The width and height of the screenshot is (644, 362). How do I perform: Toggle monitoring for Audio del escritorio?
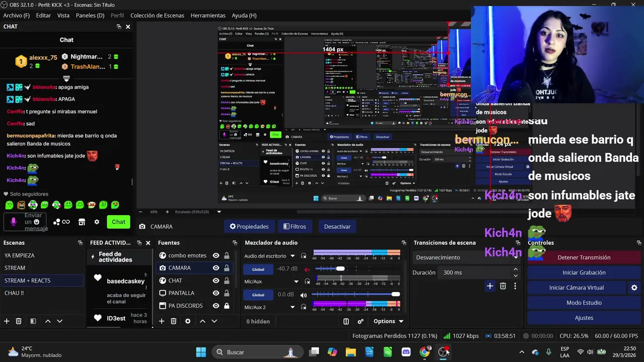(x=303, y=256)
